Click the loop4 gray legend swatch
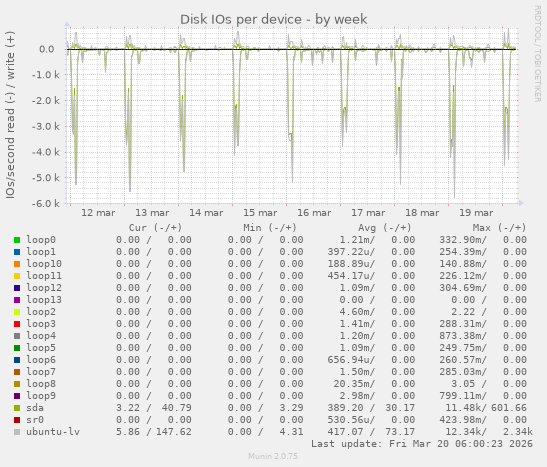 (x=17, y=336)
